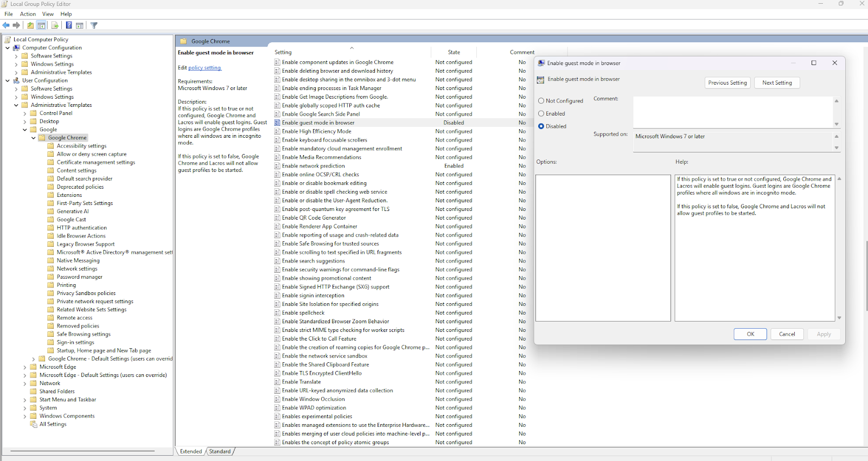Click the Filter funnel toolbar icon
The width and height of the screenshot is (868, 461).
tap(94, 25)
